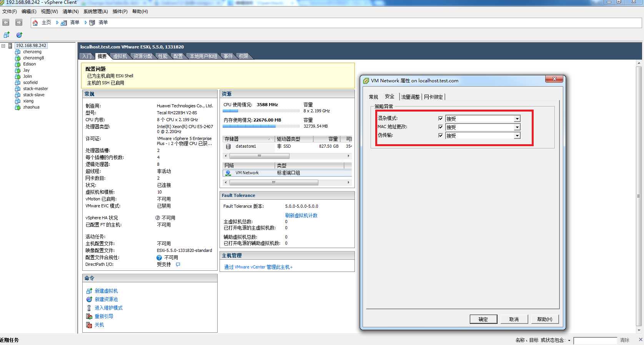644x345 pixels.
Task: Switch to the 网卡绑定 tab in the dialog
Action: (433, 97)
